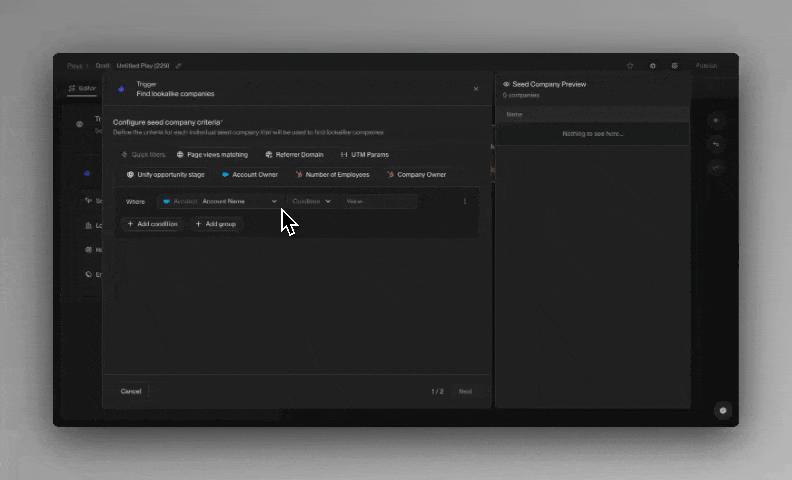Screen dimensions: 792x480
Task: Select the 'Untitled Play (229)' title text
Action: click(143, 66)
